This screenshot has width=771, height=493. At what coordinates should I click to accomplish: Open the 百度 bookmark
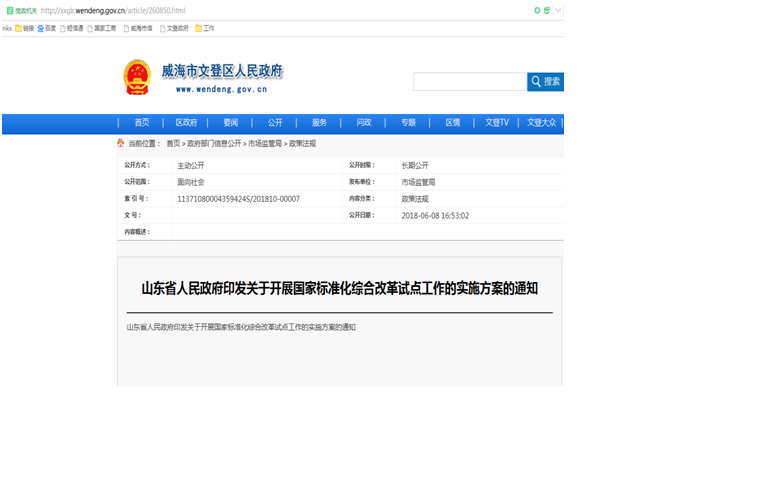47,28
